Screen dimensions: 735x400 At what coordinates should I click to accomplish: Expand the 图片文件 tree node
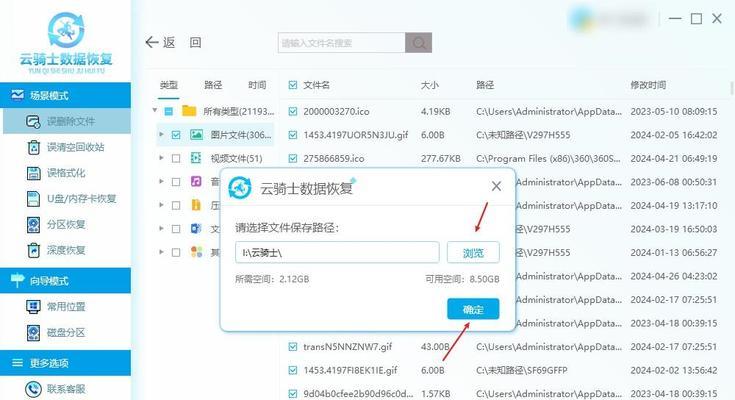click(x=161, y=135)
